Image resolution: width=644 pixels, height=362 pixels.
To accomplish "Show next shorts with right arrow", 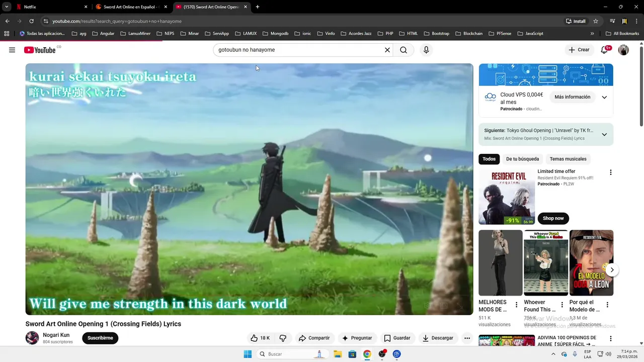I will [612, 270].
